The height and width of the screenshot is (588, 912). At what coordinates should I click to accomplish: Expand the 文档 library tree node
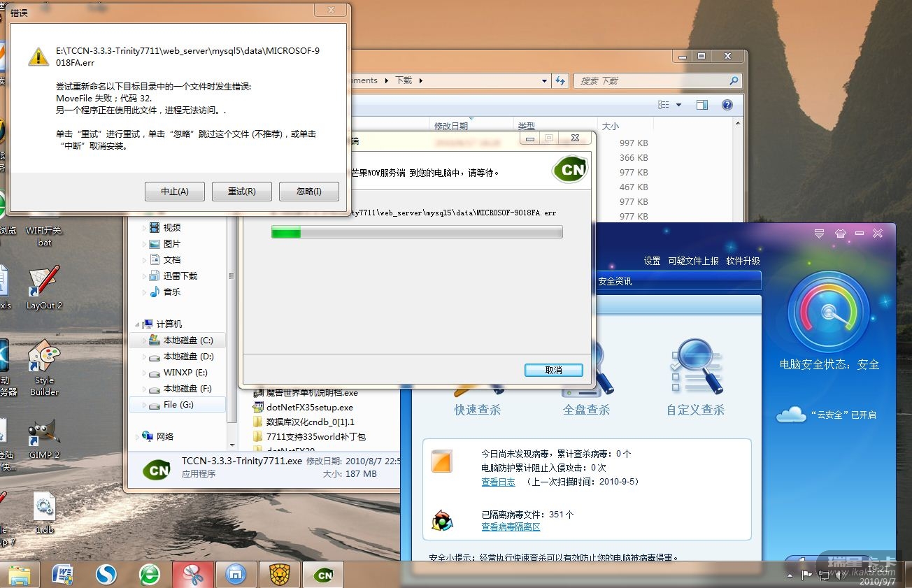click(x=145, y=259)
